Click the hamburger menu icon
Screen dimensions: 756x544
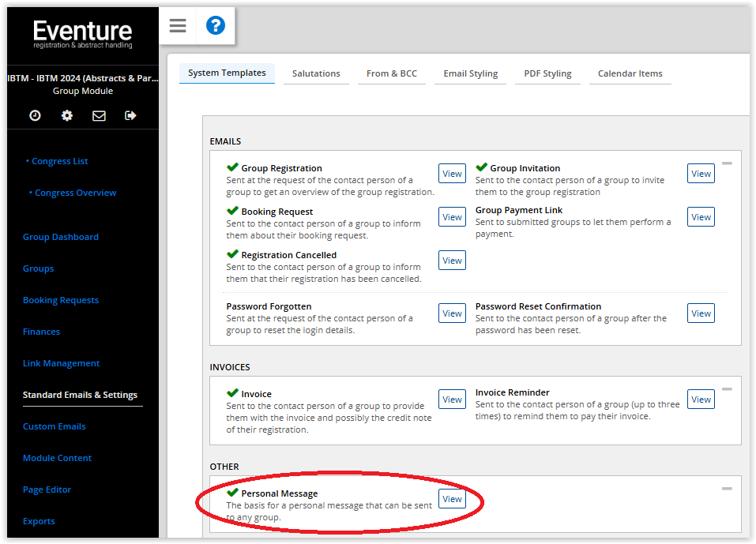click(x=178, y=26)
